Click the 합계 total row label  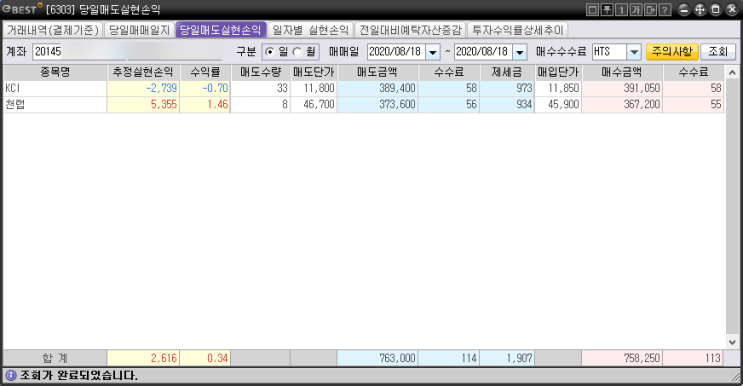pos(55,359)
